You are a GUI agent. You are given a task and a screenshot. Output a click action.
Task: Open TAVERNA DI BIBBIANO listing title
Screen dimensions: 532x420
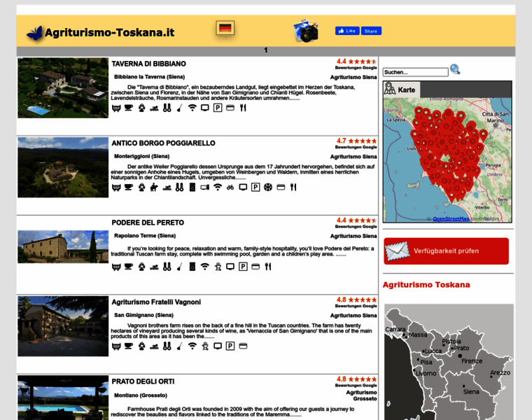coord(148,64)
